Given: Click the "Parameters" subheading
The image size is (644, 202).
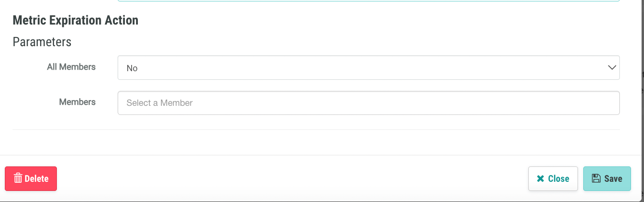Looking at the screenshot, I should 42,42.
